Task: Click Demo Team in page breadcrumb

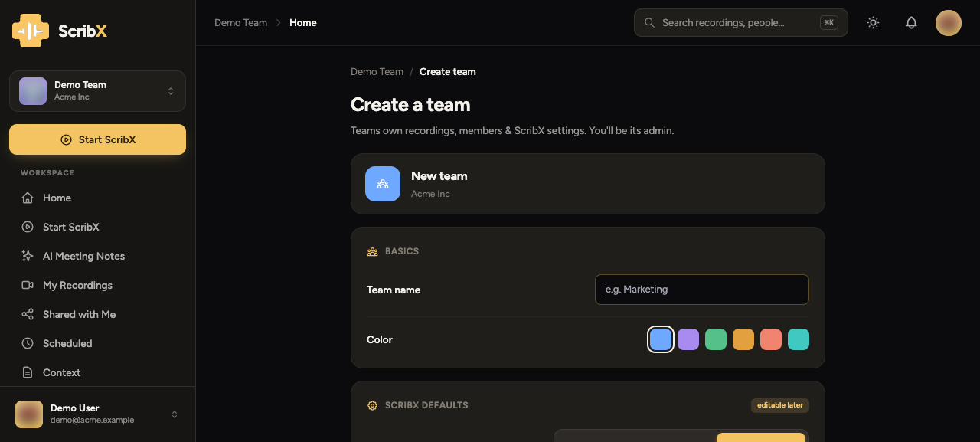Action: coord(377,72)
